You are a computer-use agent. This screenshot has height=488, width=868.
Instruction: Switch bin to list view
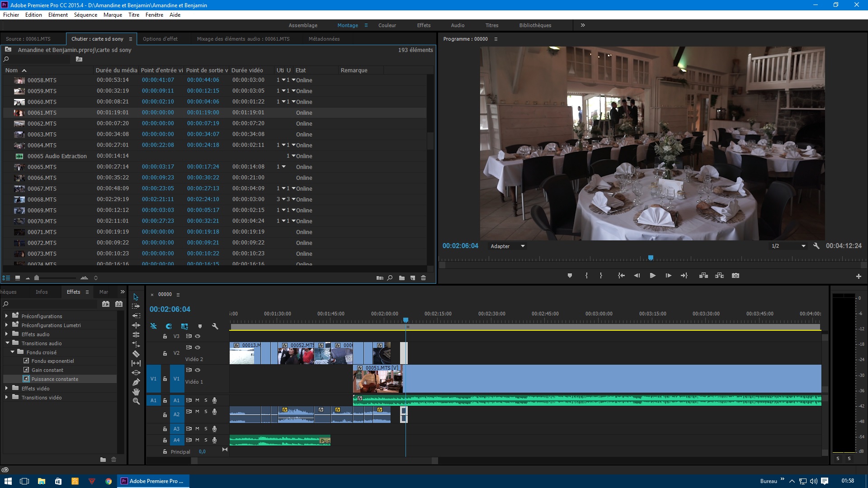[6, 278]
